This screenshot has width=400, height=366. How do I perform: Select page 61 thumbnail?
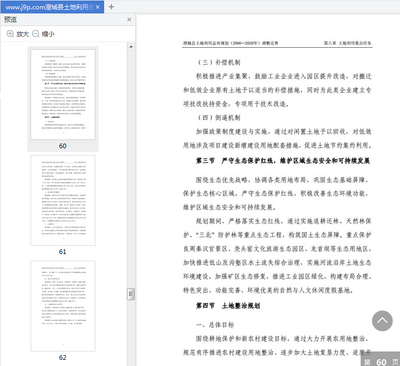point(63,200)
